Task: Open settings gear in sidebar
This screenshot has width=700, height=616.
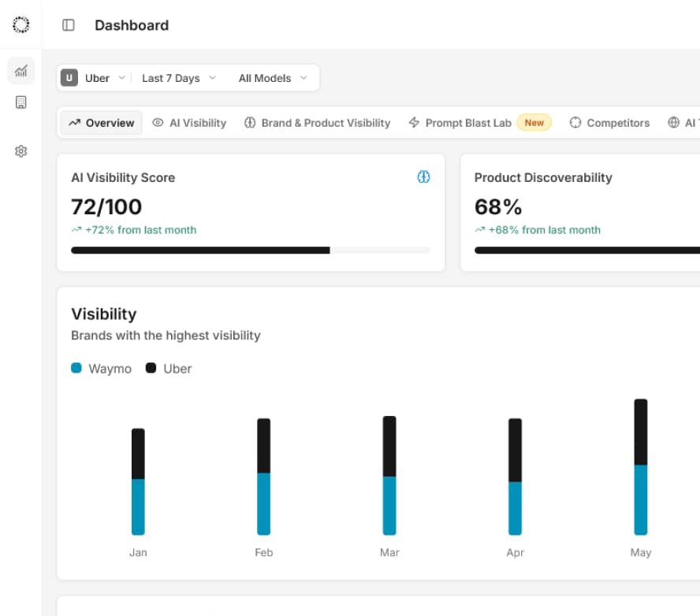Action: point(21,151)
